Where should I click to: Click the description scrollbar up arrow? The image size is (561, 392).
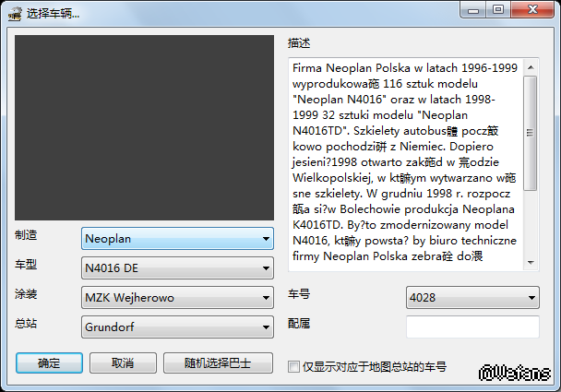(x=531, y=67)
